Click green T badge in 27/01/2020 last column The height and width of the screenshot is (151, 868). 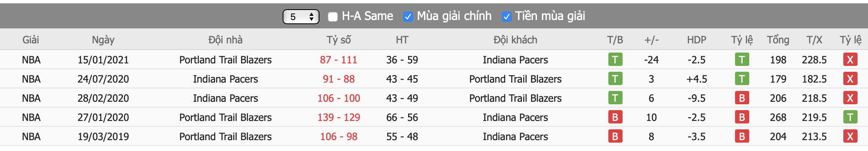pyautogui.click(x=850, y=117)
